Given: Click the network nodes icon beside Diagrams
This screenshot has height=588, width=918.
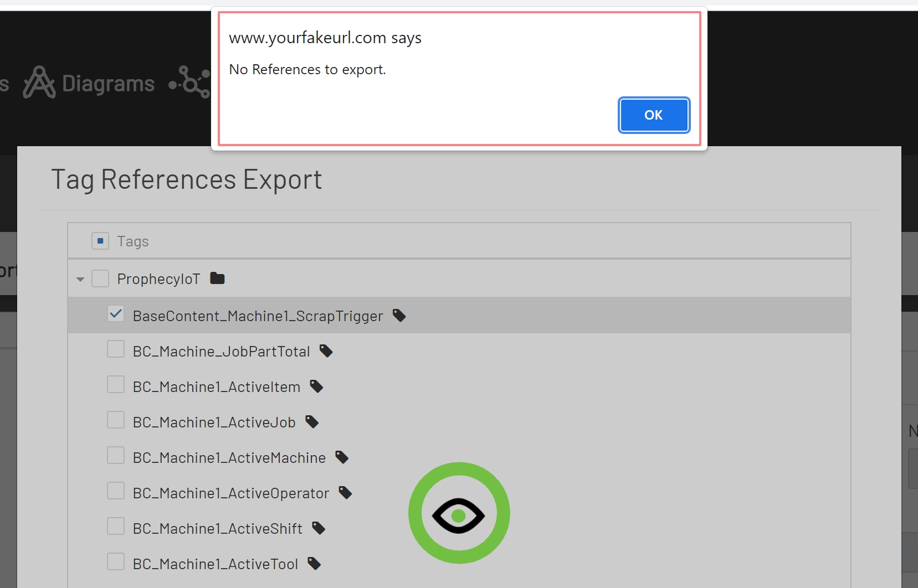Looking at the screenshot, I should [x=190, y=82].
